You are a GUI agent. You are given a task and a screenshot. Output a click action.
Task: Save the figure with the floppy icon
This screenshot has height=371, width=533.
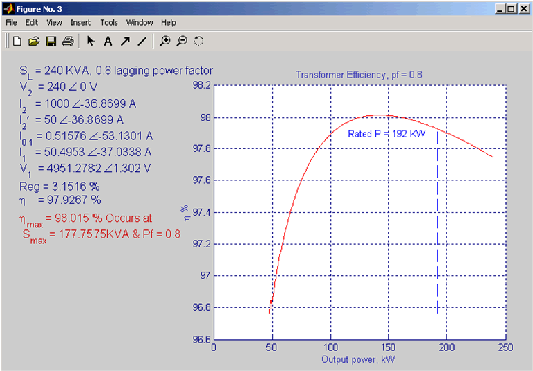(x=51, y=41)
